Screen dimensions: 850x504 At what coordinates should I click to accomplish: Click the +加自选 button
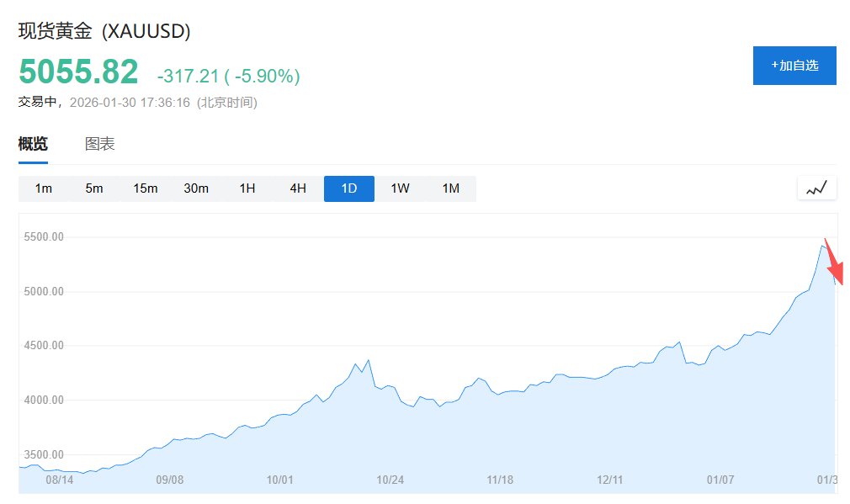(794, 66)
